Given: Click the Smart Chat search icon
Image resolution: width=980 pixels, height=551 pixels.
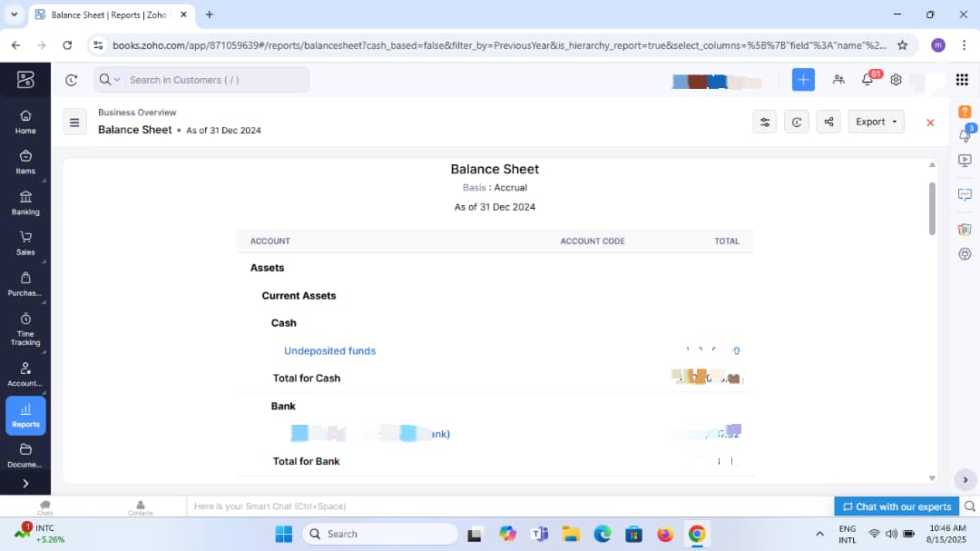Looking at the screenshot, I should (969, 507).
